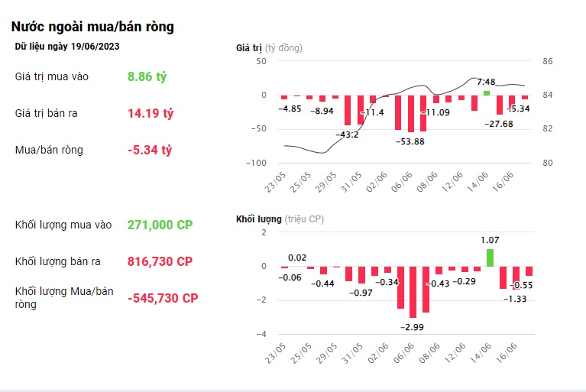Select the 816,730 CP sell volume
Image resolution: width=586 pixels, height=392 pixels.
[160, 261]
